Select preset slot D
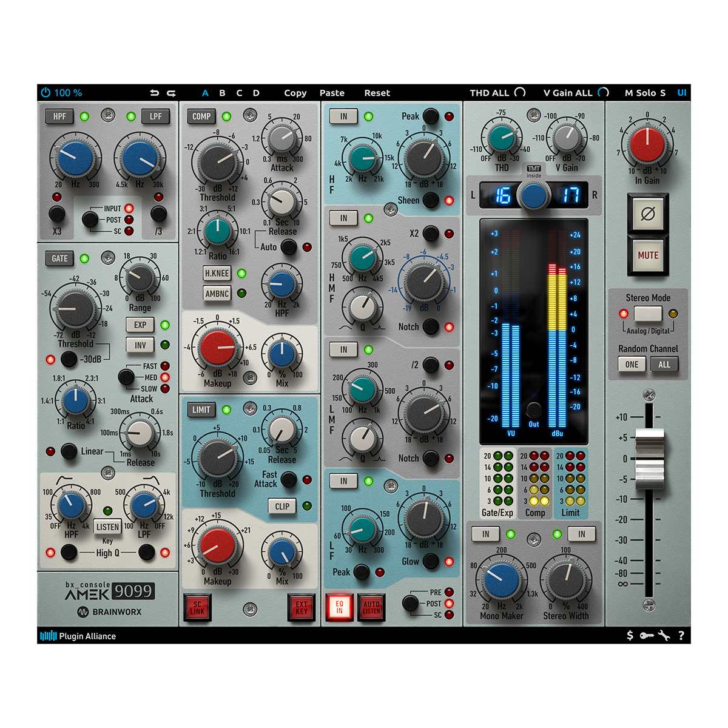 256,93
